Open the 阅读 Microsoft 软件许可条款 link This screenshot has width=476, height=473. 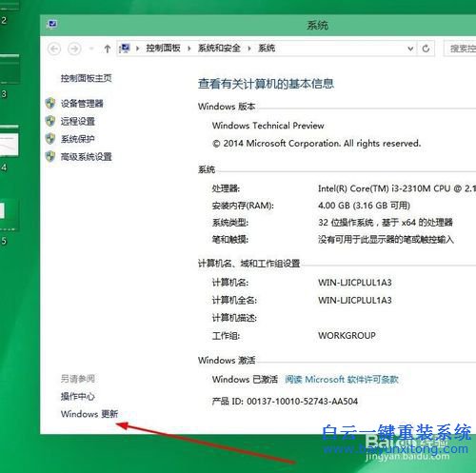point(342,380)
